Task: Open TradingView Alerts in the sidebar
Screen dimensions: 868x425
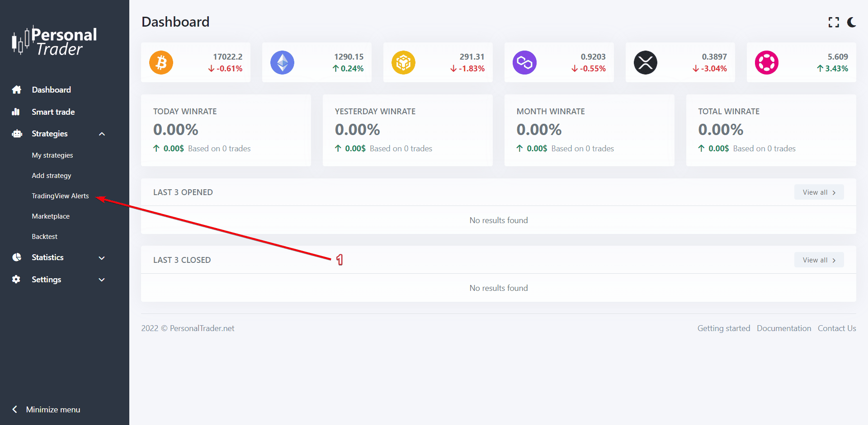Action: pos(60,196)
